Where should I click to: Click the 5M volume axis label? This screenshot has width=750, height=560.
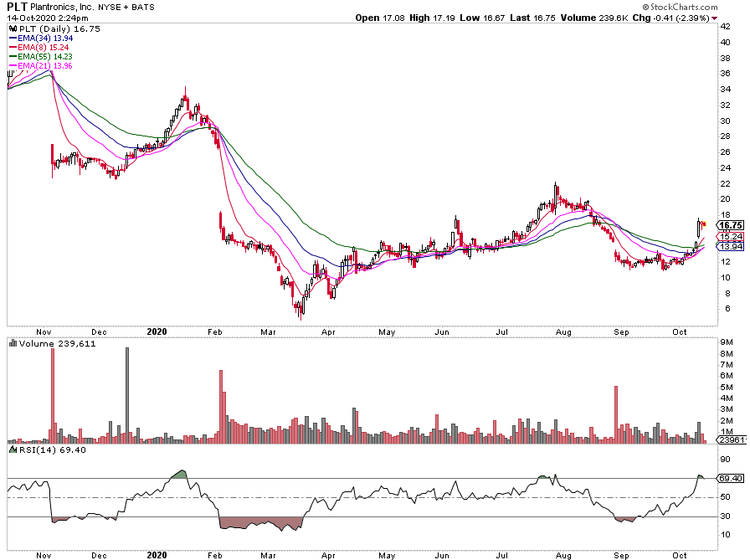click(727, 387)
